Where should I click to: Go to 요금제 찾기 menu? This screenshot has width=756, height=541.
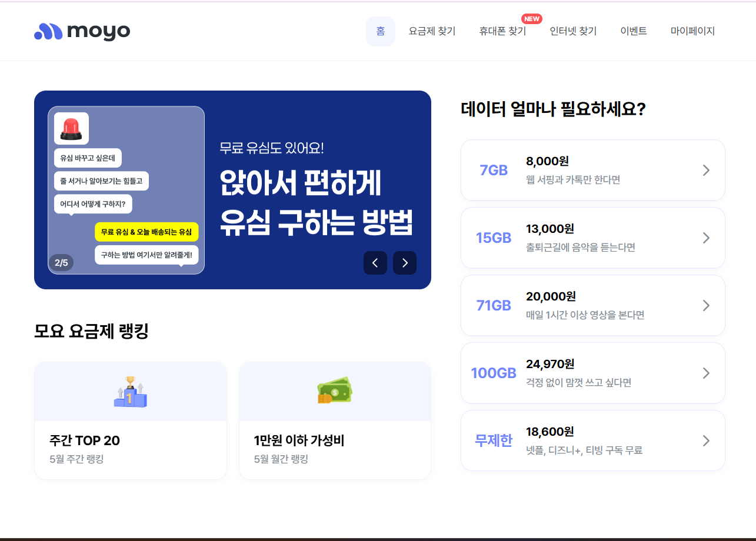tap(432, 31)
